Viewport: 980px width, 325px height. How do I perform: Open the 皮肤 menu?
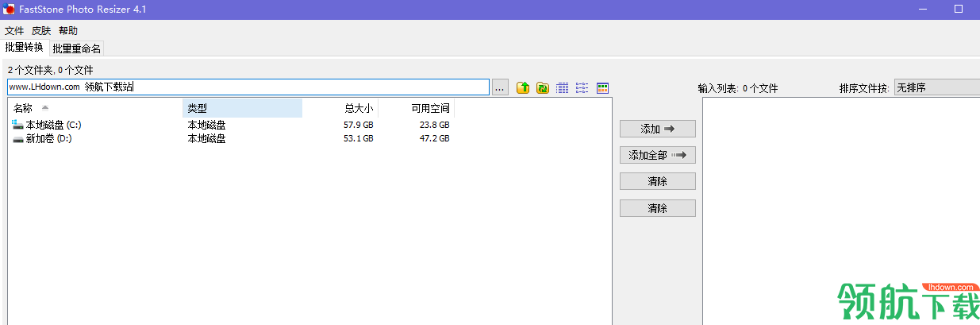coord(41,31)
